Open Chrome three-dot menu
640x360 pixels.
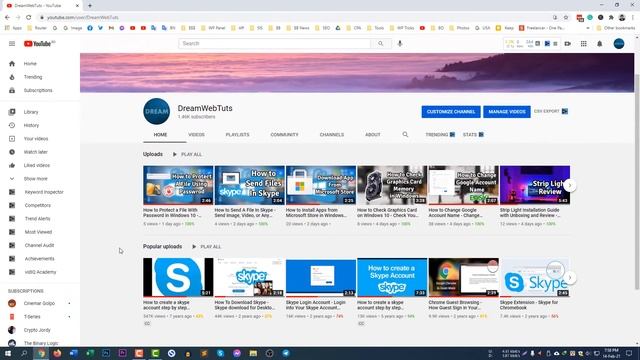pyautogui.click(x=633, y=18)
